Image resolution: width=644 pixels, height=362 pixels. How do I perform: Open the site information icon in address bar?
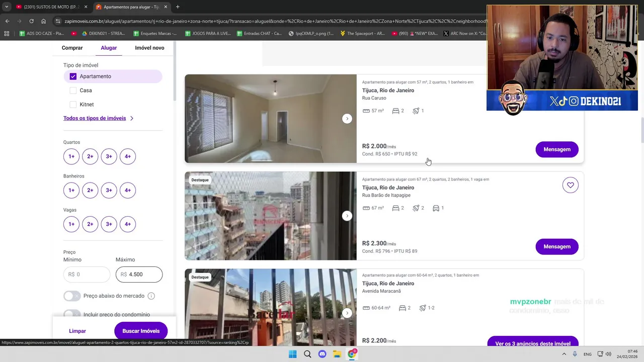(x=58, y=21)
